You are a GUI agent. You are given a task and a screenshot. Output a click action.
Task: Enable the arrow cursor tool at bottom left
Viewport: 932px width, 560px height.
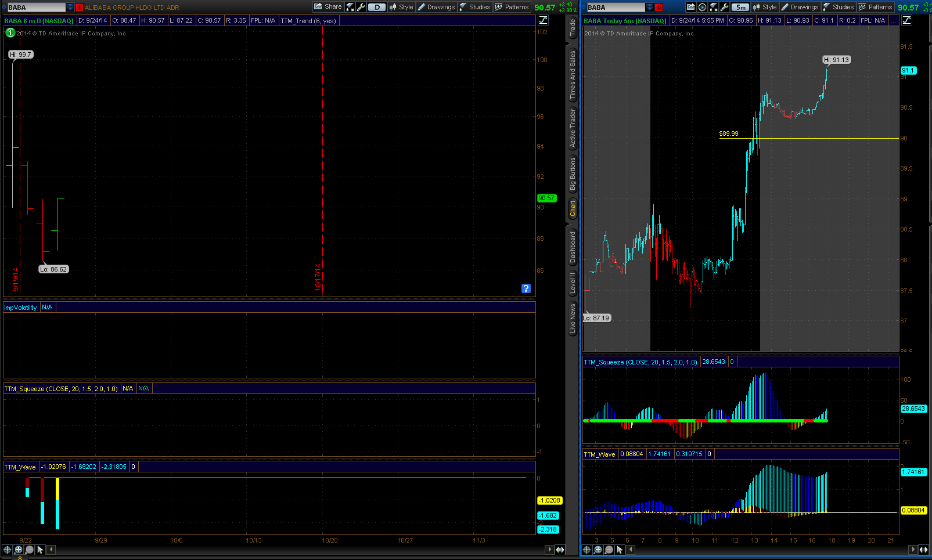(x=39, y=550)
